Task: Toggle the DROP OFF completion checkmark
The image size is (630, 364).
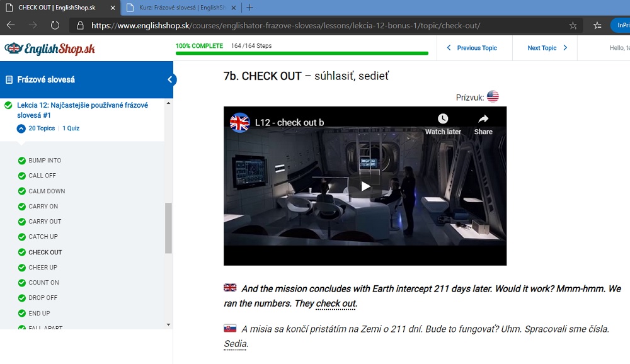Action: point(22,298)
